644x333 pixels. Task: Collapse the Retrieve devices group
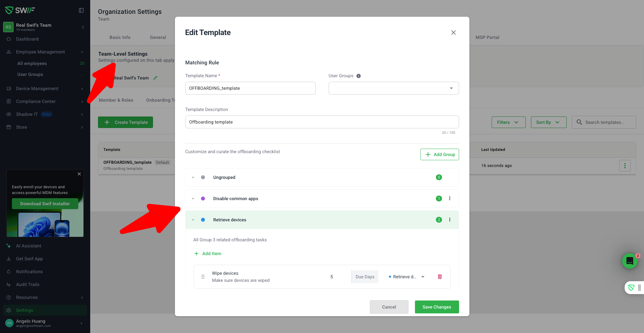click(193, 220)
